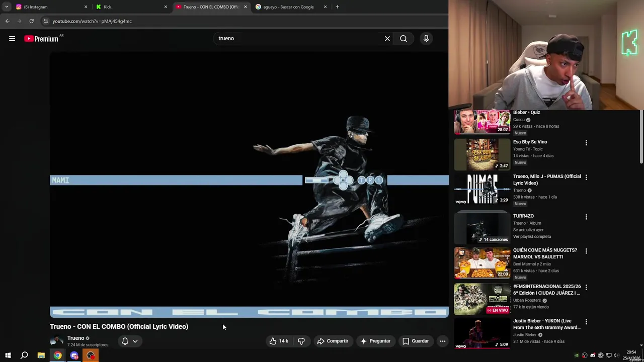Viewport: 644px width, 362px height.
Task: Open options for Esa Bby Se Vino
Action: click(x=586, y=143)
